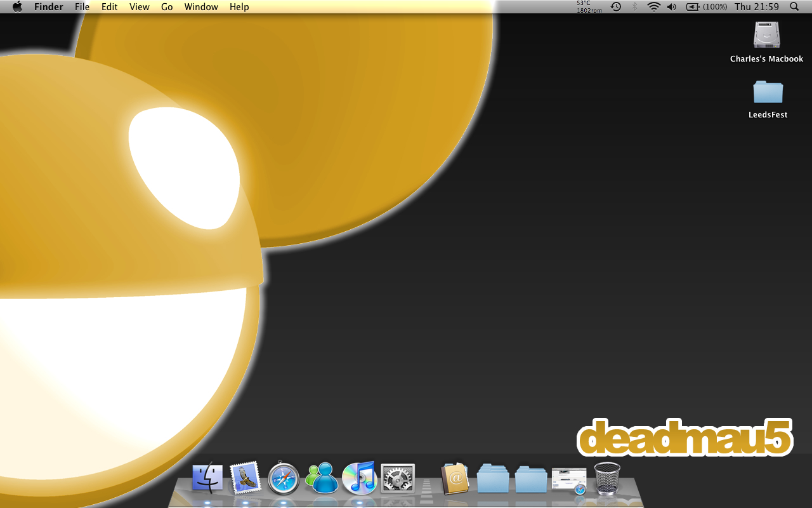Screen dimensions: 812x508
Task: Open folder stack beside web clipping
Action: tap(531, 479)
